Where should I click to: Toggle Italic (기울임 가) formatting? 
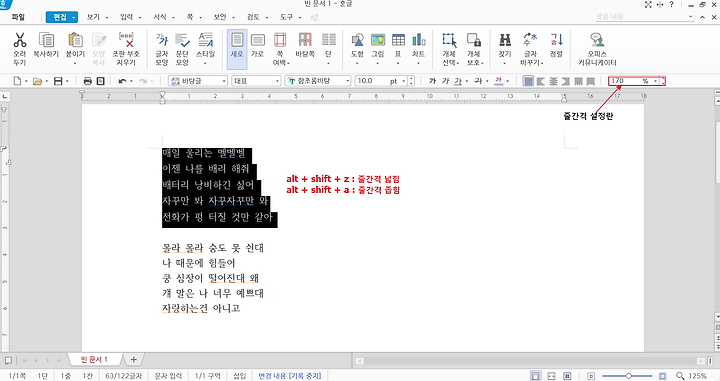[445, 81]
